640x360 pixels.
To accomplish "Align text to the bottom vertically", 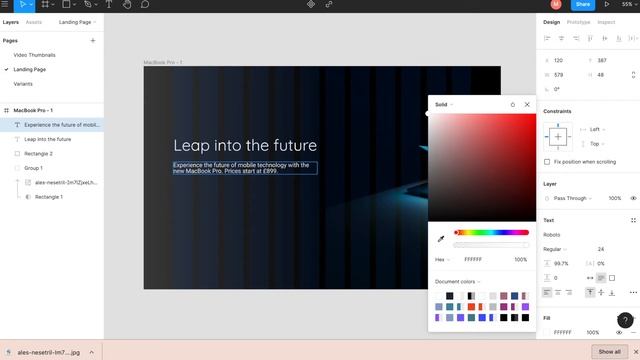I will point(612,292).
